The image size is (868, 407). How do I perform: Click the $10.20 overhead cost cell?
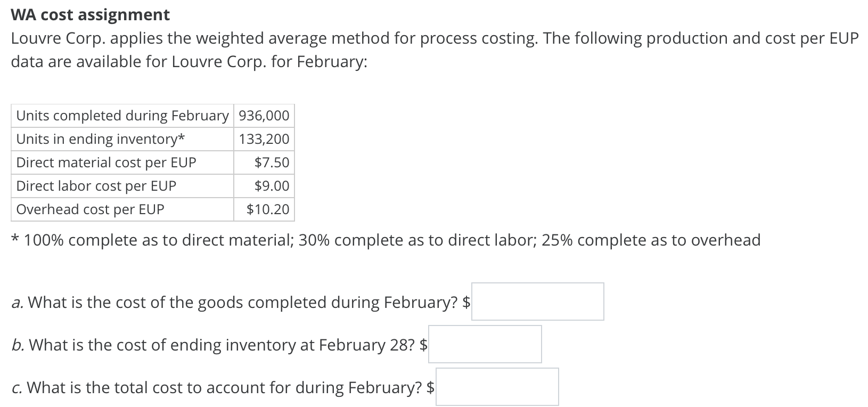click(x=267, y=209)
